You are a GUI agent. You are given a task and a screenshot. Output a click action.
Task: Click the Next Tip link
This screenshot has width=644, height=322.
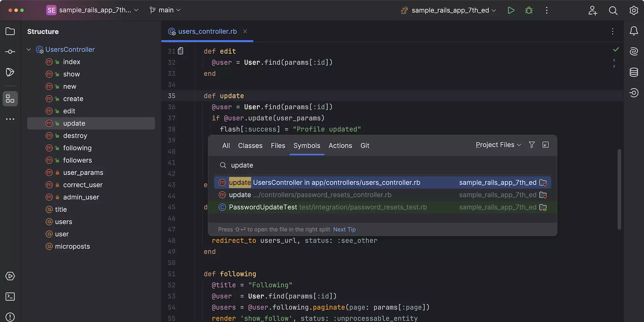coord(344,229)
